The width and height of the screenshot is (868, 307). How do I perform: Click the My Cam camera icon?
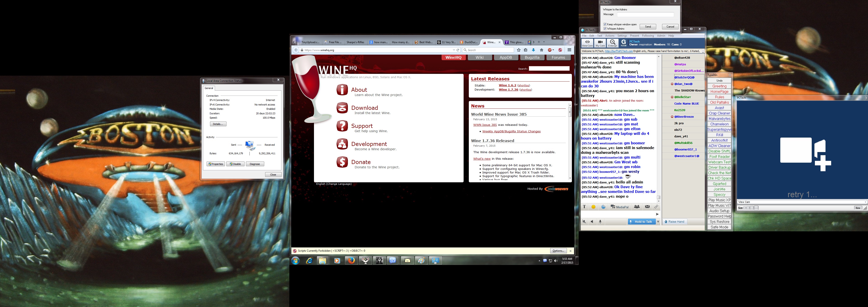pos(600,43)
